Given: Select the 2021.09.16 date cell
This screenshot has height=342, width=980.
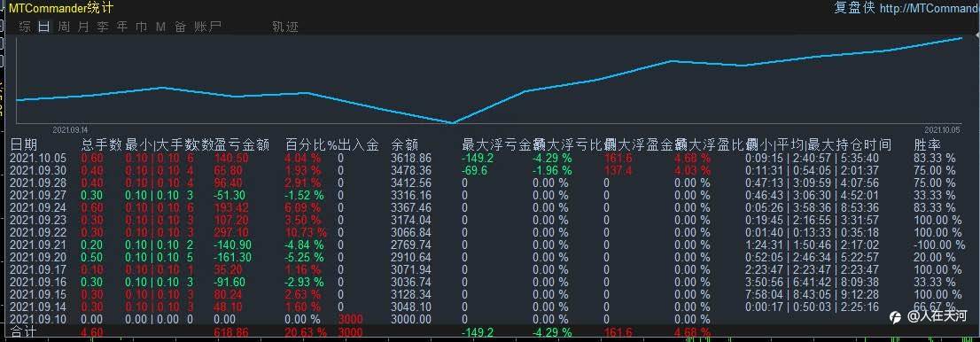Looking at the screenshot, I should (38, 282).
